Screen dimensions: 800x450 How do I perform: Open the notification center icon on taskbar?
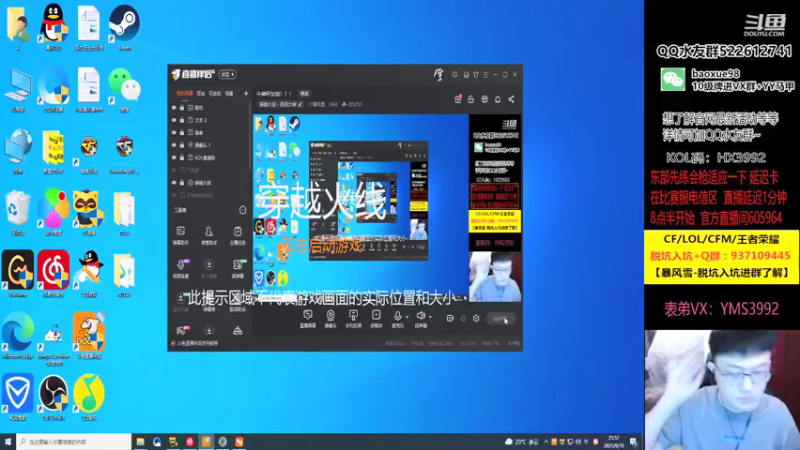(634, 442)
